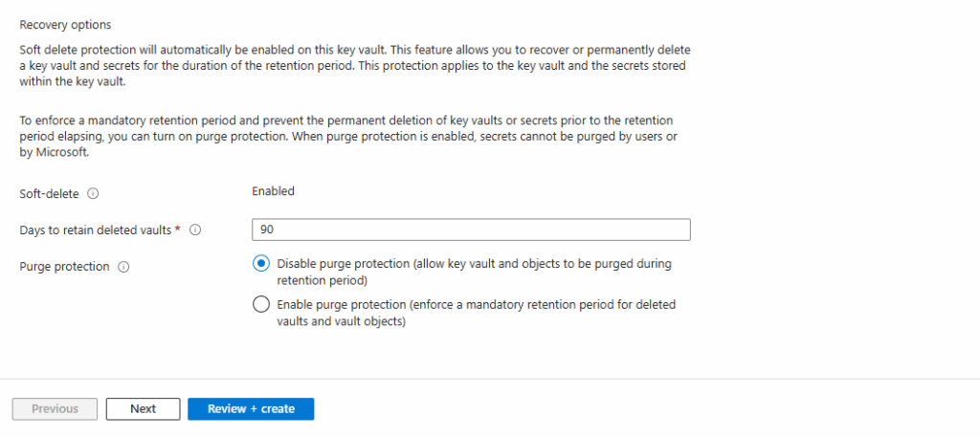This screenshot has width=980, height=437.
Task: Click the Soft-delete 'Enabled' status text
Action: (273, 191)
